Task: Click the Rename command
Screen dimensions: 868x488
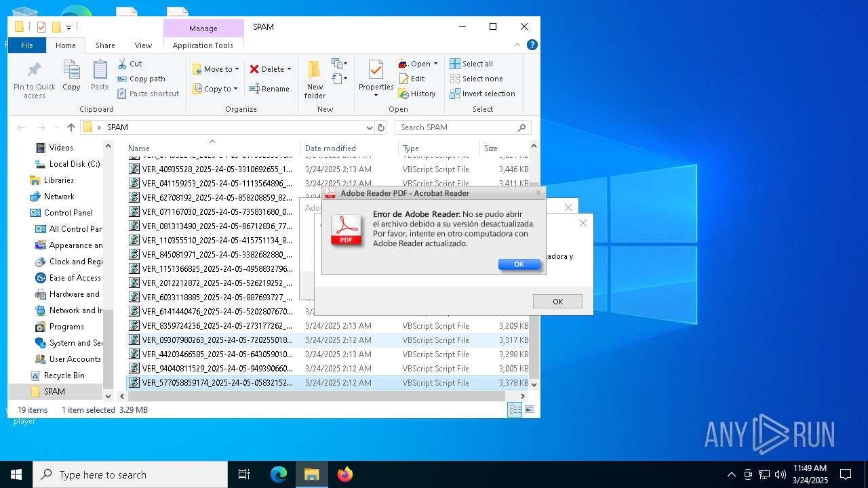Action: [x=269, y=89]
